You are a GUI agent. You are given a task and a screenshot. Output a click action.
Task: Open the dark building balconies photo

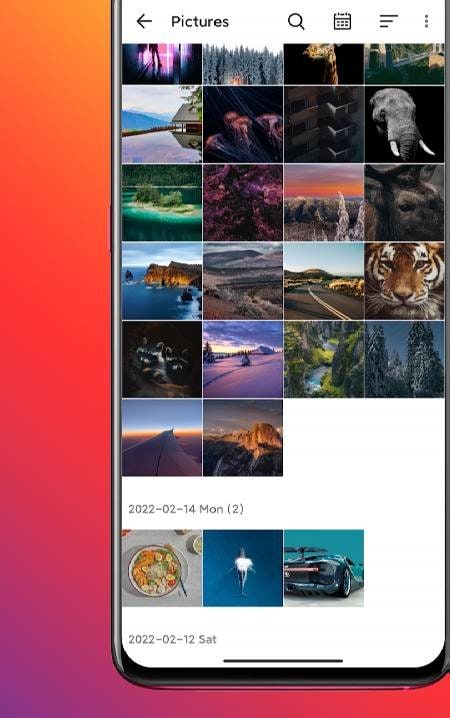pyautogui.click(x=324, y=124)
